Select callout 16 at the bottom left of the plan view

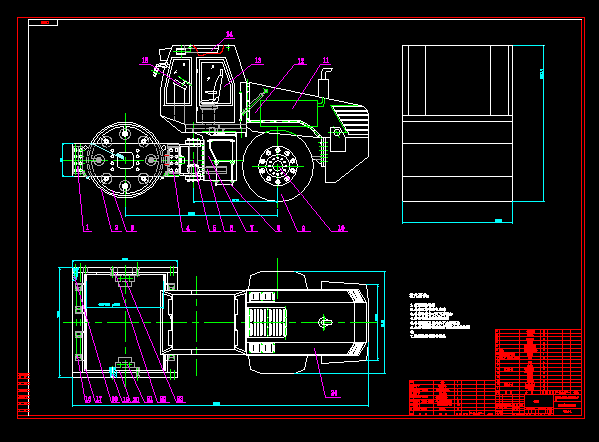pyautogui.click(x=87, y=400)
